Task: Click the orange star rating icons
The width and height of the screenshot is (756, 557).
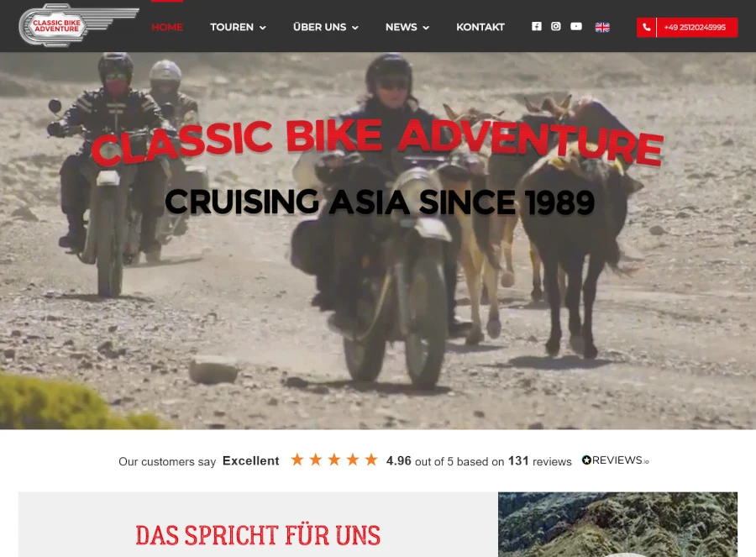Action: coord(334,460)
